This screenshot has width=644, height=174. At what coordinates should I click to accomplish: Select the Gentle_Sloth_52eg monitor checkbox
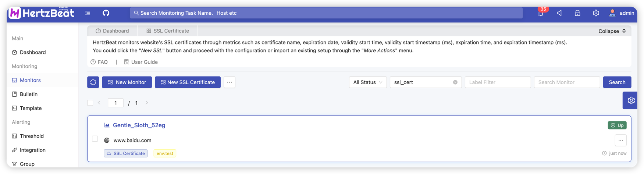click(95, 139)
